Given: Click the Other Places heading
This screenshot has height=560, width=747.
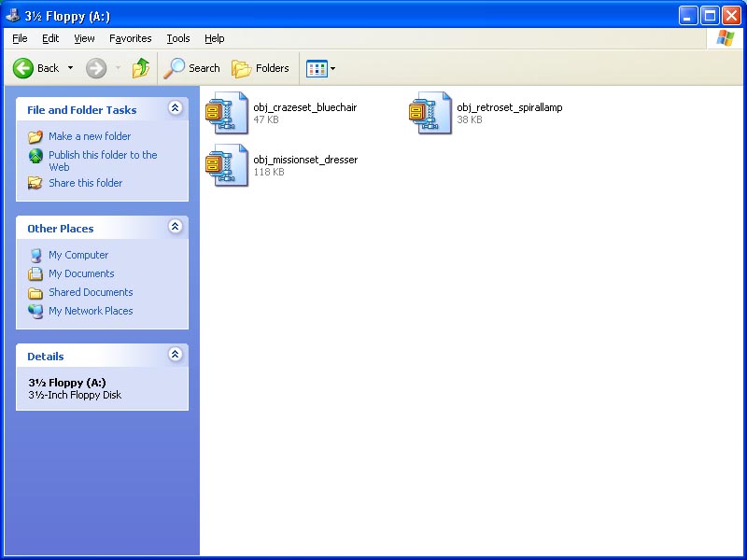Looking at the screenshot, I should pyautogui.click(x=61, y=229).
